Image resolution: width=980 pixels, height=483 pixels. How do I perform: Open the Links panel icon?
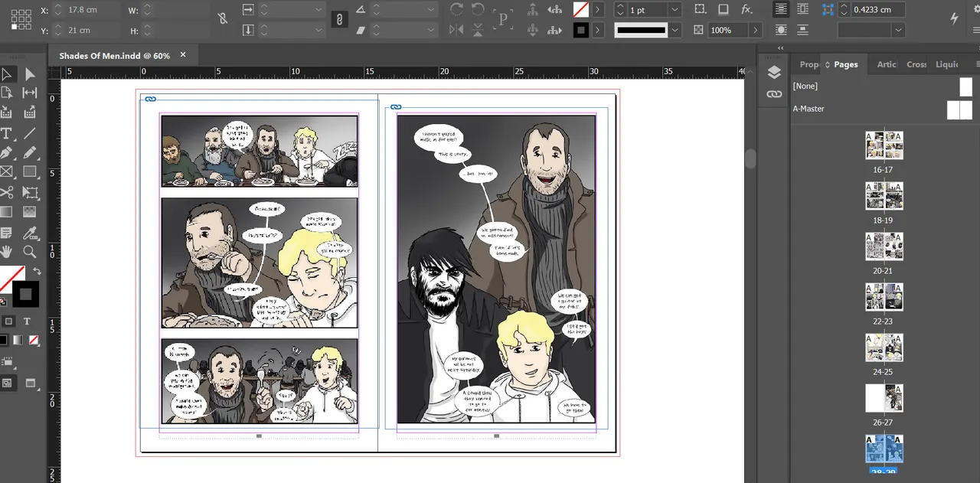774,94
